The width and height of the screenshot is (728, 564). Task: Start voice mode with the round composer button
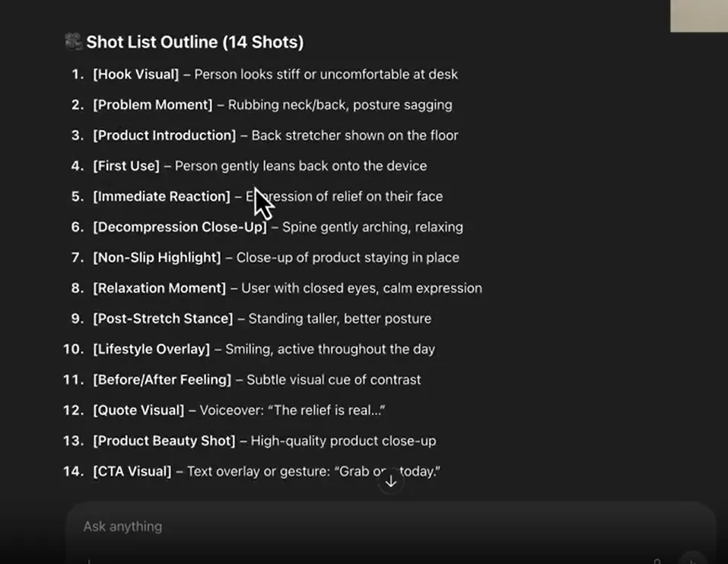pos(692,559)
